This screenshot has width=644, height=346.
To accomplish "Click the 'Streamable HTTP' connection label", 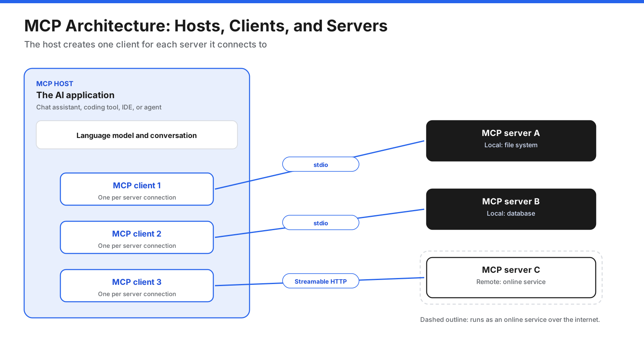I will pos(321,281).
